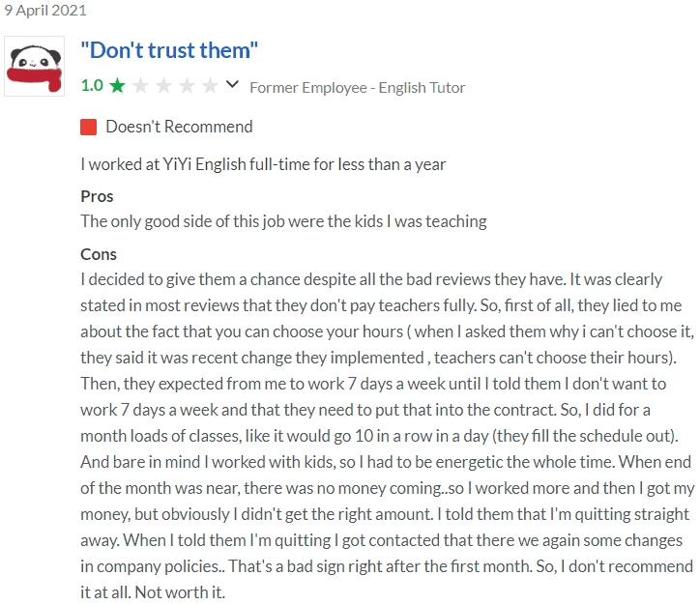Click "Former Employee - English Tutor" text

(357, 87)
